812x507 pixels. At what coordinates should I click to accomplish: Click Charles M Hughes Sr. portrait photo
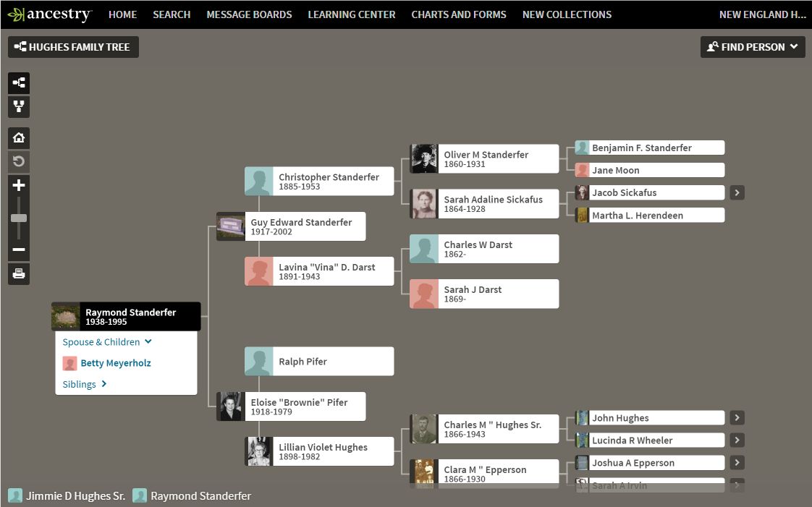pyautogui.click(x=423, y=429)
